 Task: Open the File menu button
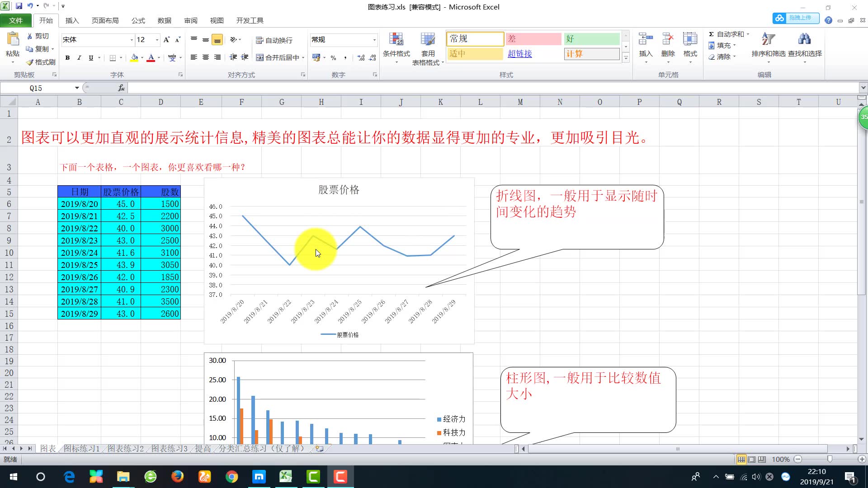point(16,20)
